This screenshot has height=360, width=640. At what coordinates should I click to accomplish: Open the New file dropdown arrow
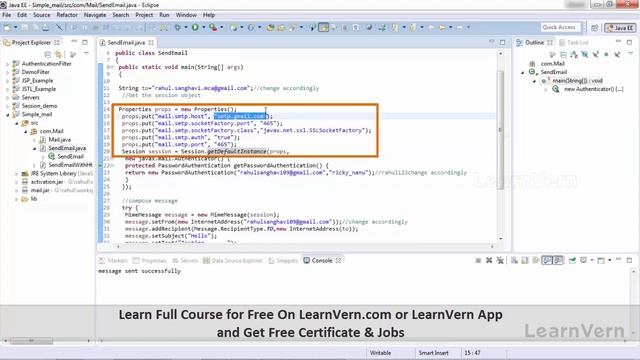click(x=16, y=27)
